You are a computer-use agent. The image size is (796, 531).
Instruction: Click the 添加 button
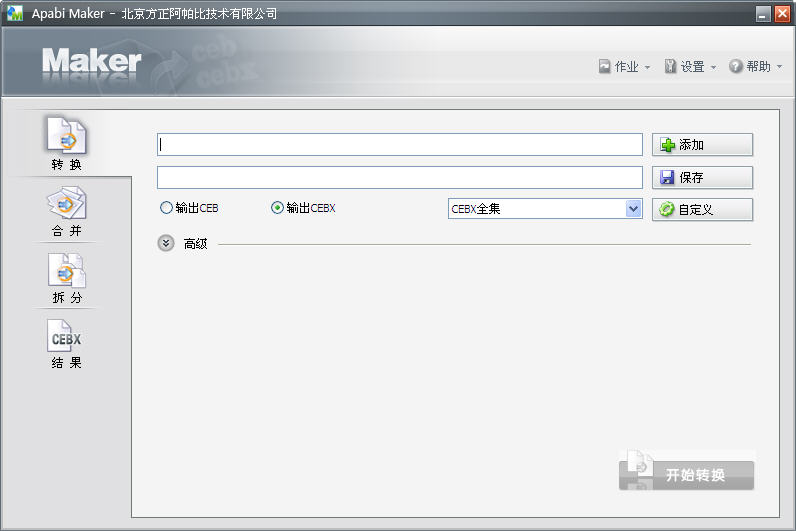(x=702, y=145)
